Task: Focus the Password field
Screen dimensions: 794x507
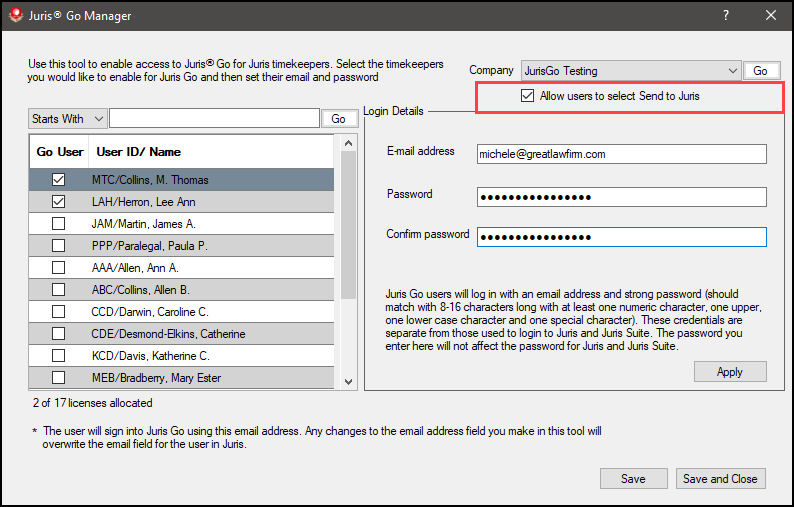Action: (620, 196)
